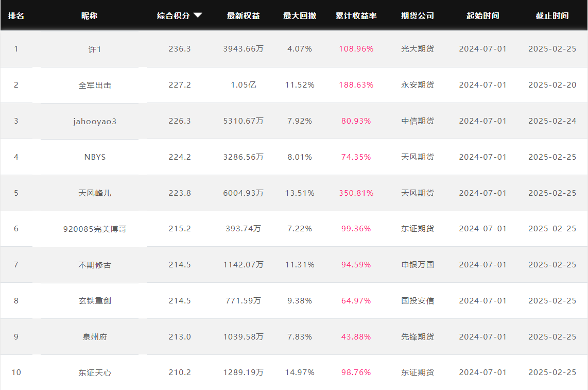Select drawdown value 14.97%
Viewport: 588px width, 390px height.
pos(300,372)
